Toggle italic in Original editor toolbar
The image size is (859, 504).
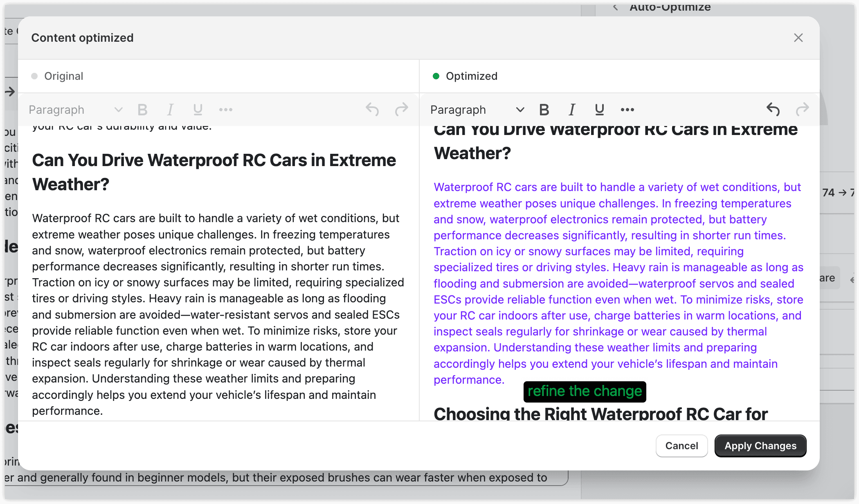[170, 110]
